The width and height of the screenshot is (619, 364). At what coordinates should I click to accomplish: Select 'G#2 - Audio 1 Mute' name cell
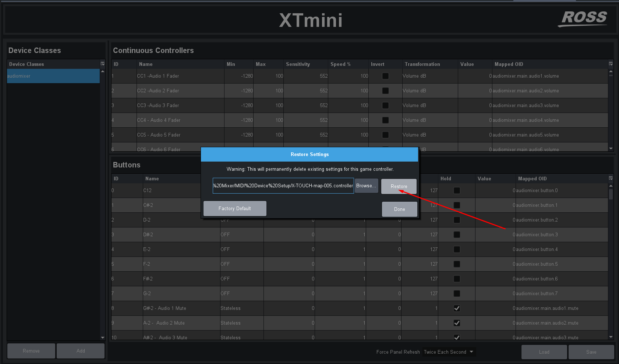tap(181, 308)
